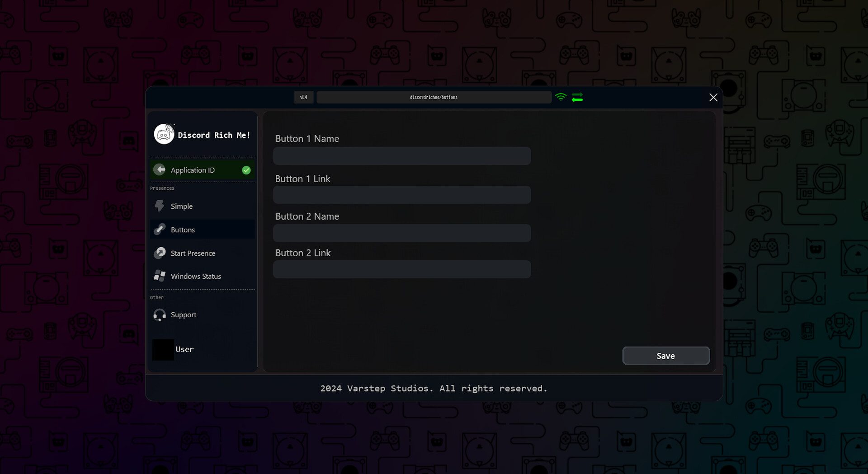
Task: Go to the Windows Status page
Action: pos(196,277)
